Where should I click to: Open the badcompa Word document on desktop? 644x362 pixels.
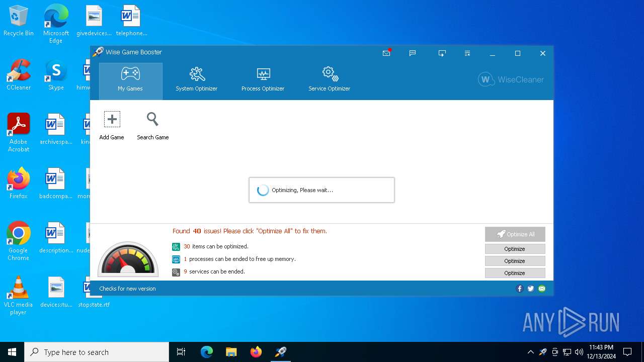[56, 184]
